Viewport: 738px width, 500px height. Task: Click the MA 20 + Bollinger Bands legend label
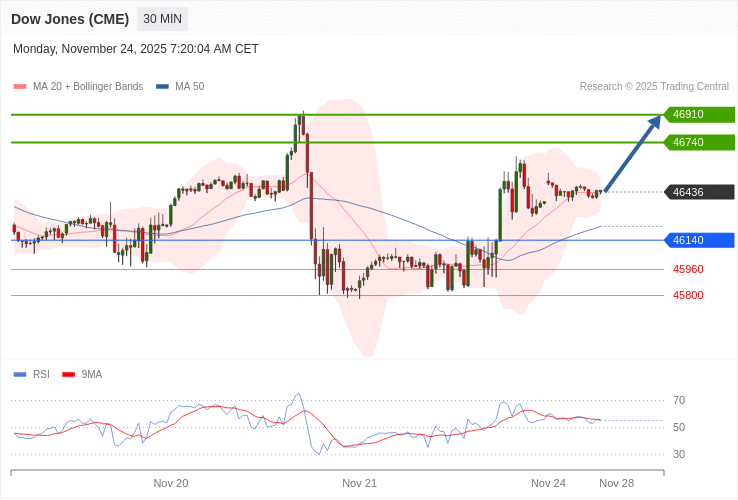point(88,87)
